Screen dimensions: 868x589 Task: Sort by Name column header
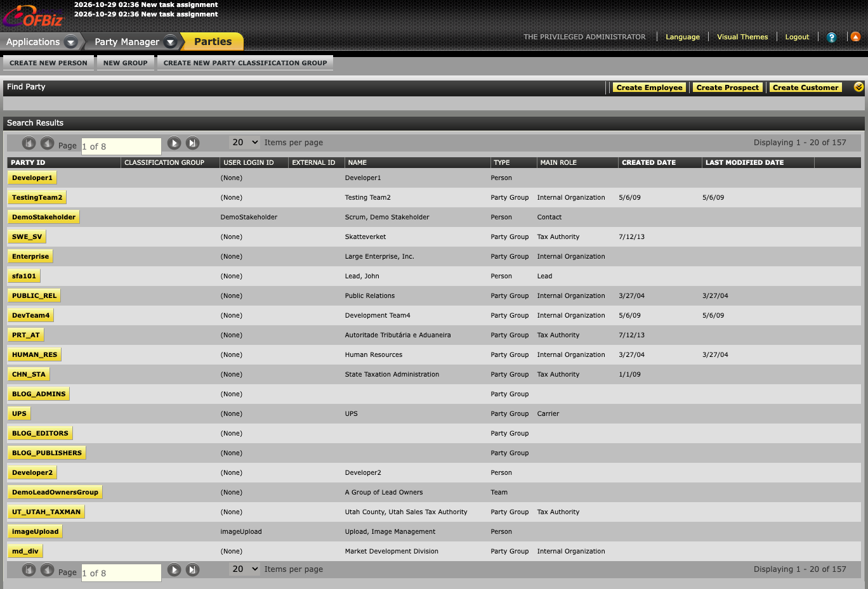357,162
